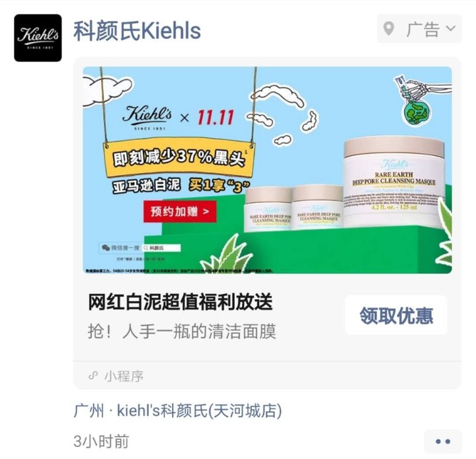Image resolution: width=476 pixels, height=459 pixels.
Task: Click the 科颜氏 search field in banner
Action: pos(161,248)
